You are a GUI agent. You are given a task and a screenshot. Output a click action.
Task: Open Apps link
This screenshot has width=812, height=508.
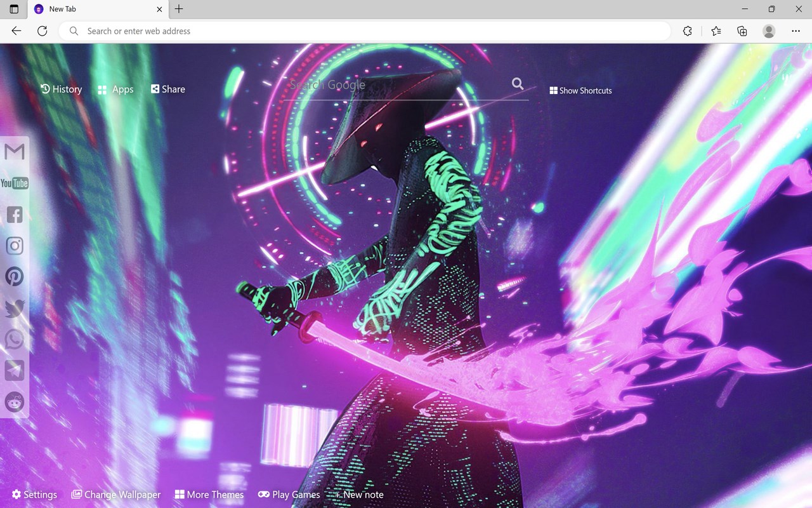(x=115, y=90)
